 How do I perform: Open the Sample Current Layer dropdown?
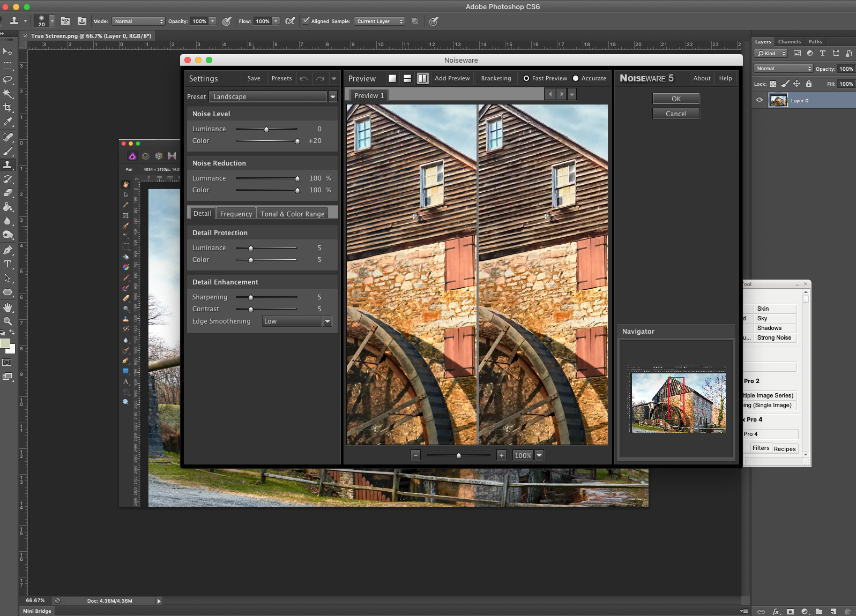point(379,21)
